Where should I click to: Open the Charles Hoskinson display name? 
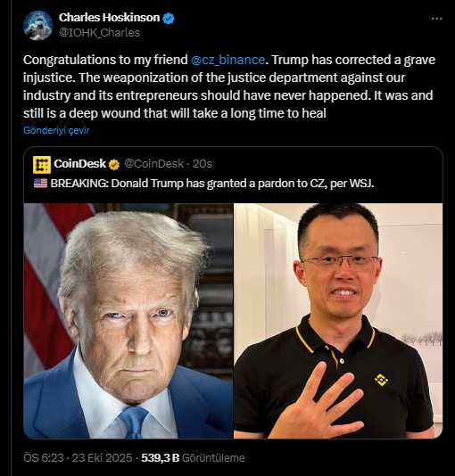coord(109,18)
